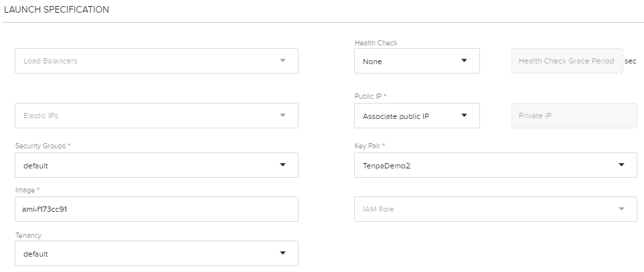This screenshot has height=272, width=644.
Task: Click the Health Check caret icon
Action: click(464, 61)
